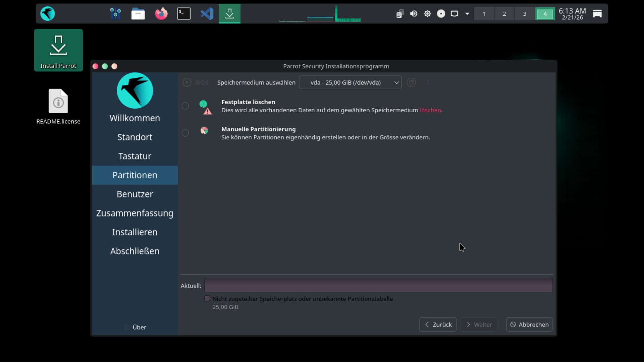Expand the system tray arrow

[x=467, y=14]
